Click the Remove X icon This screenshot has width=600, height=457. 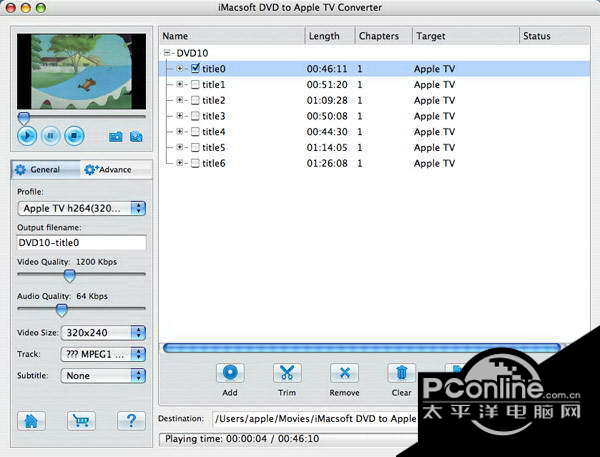[x=344, y=373]
